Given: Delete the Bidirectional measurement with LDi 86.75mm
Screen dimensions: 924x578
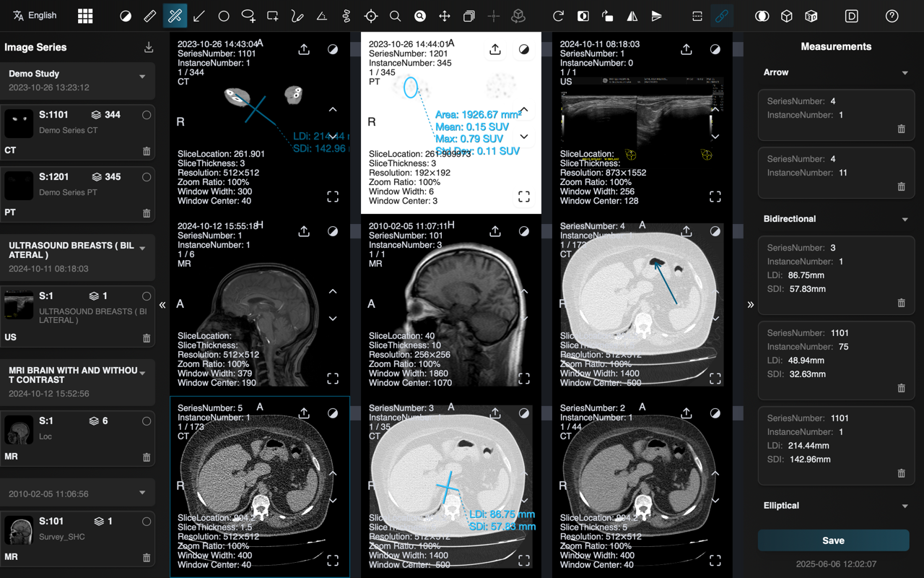Looking at the screenshot, I should pos(901,303).
